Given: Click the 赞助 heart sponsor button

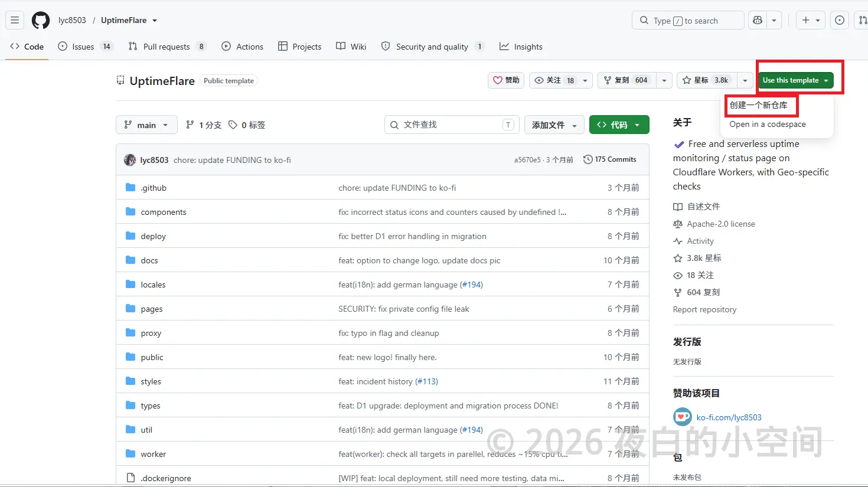Looking at the screenshot, I should click(x=506, y=80).
